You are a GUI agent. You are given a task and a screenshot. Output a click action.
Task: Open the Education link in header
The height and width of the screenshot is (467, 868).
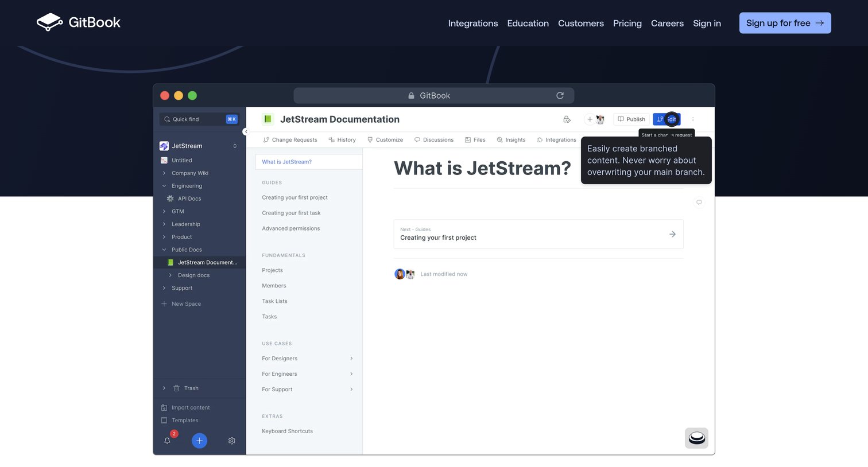(x=528, y=24)
